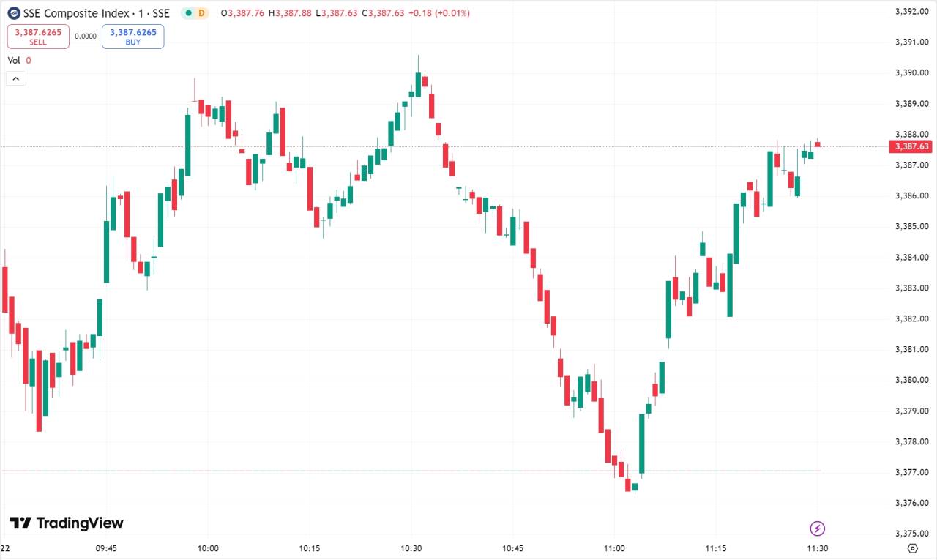Select the Vol indicator label

tap(14, 61)
